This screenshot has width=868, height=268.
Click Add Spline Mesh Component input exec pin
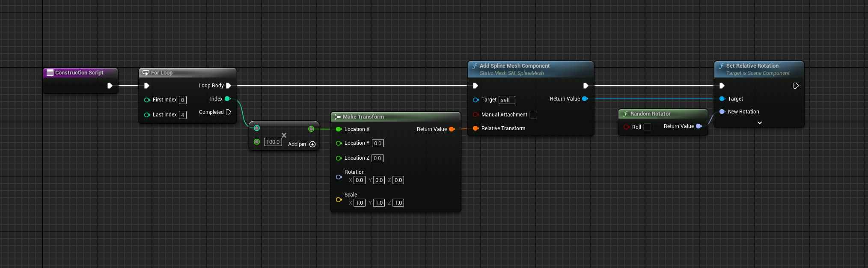point(476,86)
